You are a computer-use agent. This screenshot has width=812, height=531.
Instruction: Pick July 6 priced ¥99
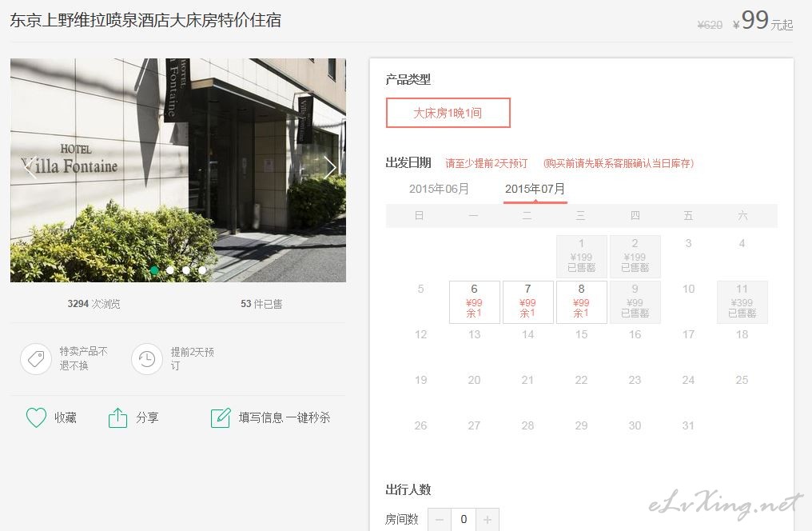click(x=475, y=302)
